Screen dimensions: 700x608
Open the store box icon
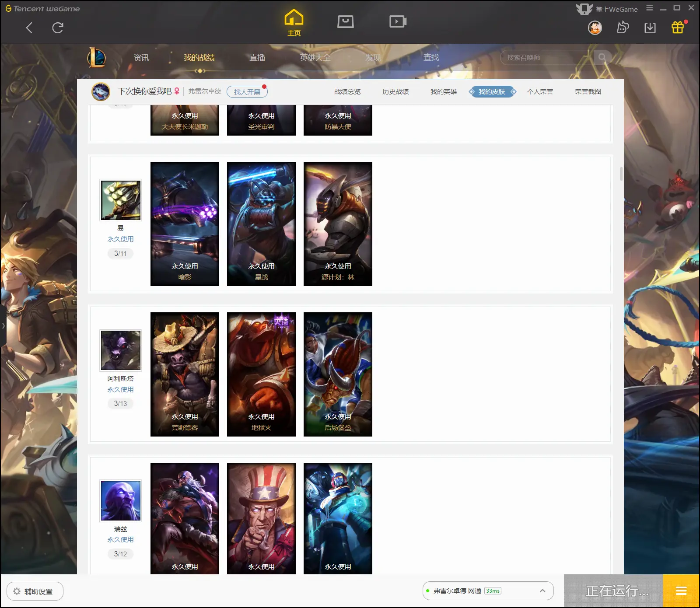[x=346, y=21]
